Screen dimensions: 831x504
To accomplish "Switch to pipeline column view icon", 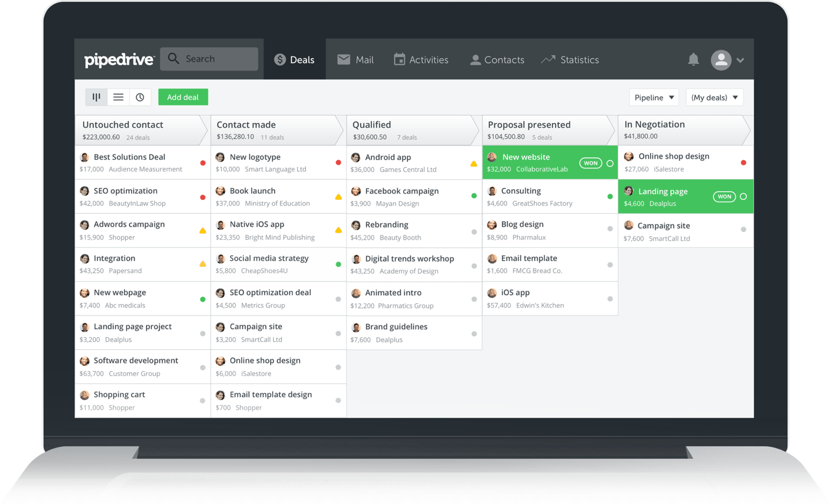I will pyautogui.click(x=96, y=97).
